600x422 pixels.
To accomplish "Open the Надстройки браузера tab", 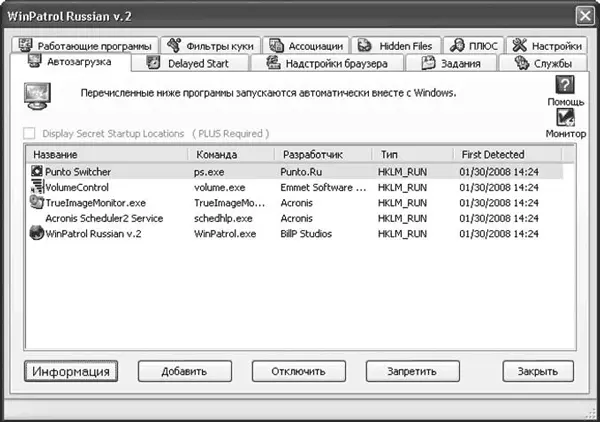I will [327, 63].
